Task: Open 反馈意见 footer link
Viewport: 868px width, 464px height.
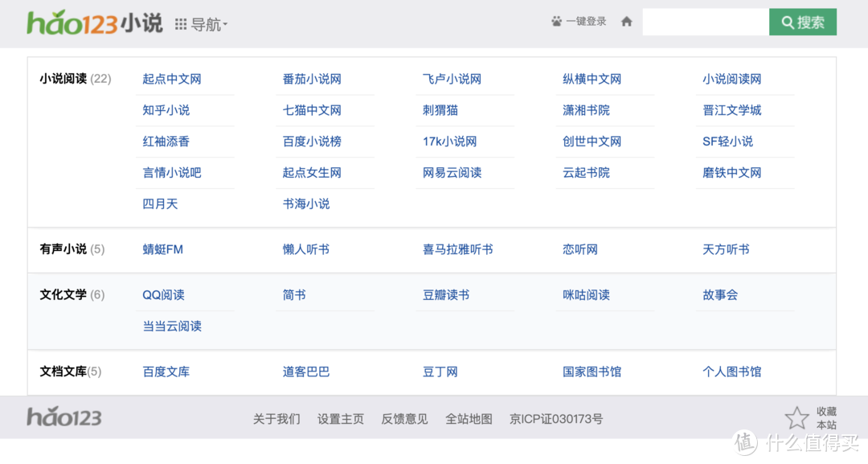Action: 404,419
